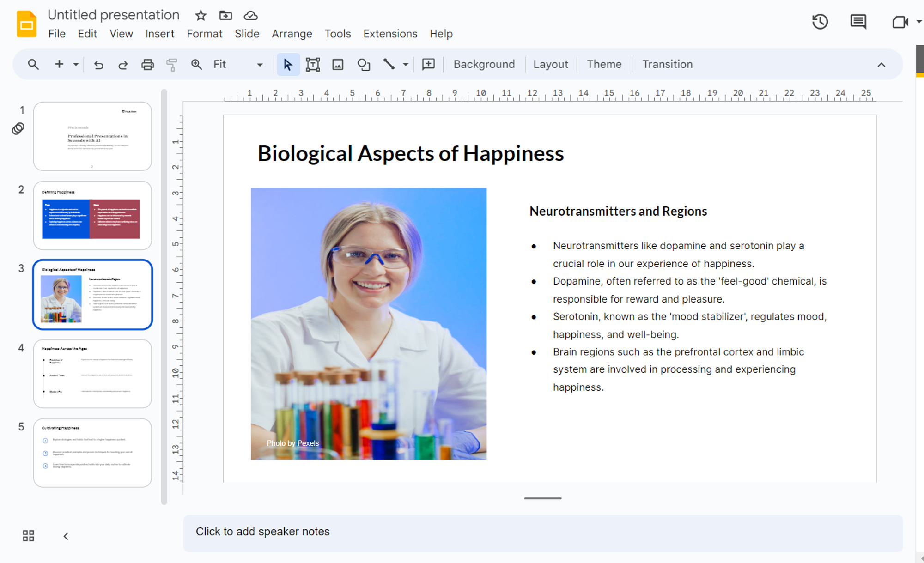
Task: Rename the Untitled presentation title
Action: [114, 15]
